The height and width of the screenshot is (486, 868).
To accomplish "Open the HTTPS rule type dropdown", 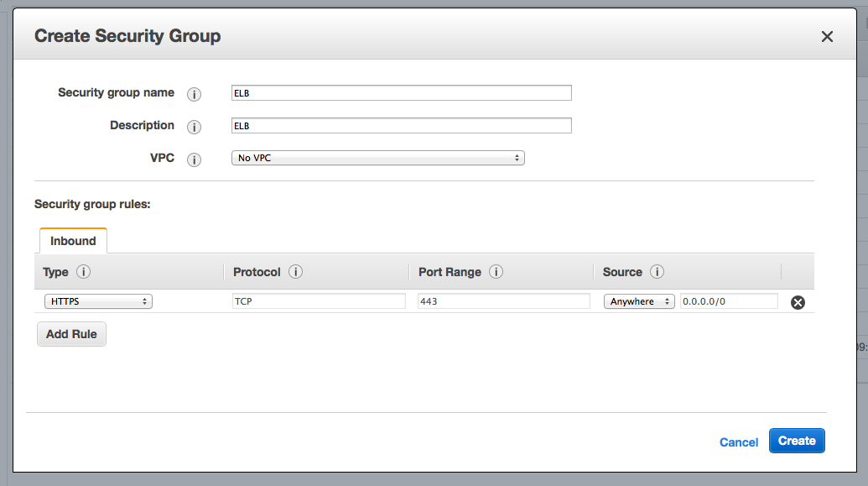I will pyautogui.click(x=98, y=301).
